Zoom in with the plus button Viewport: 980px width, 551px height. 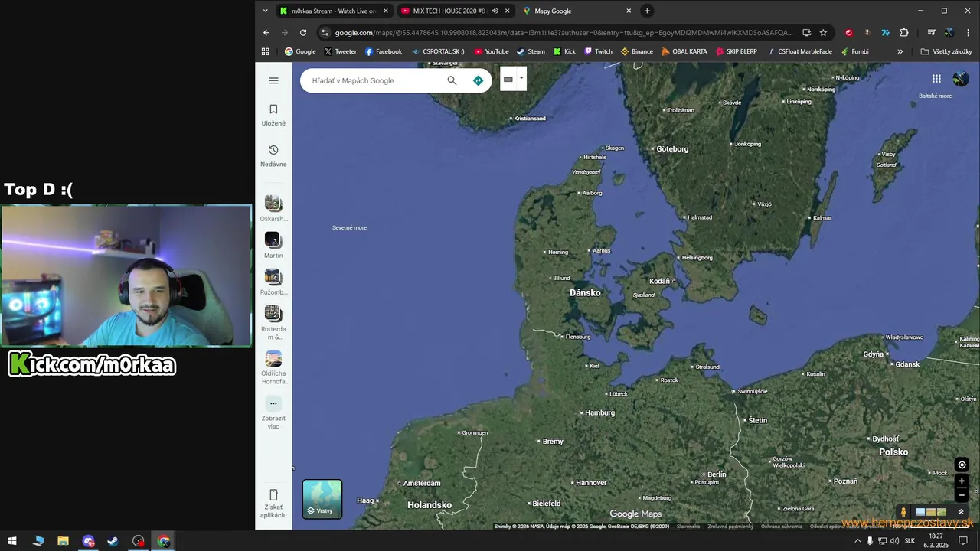[x=962, y=481]
